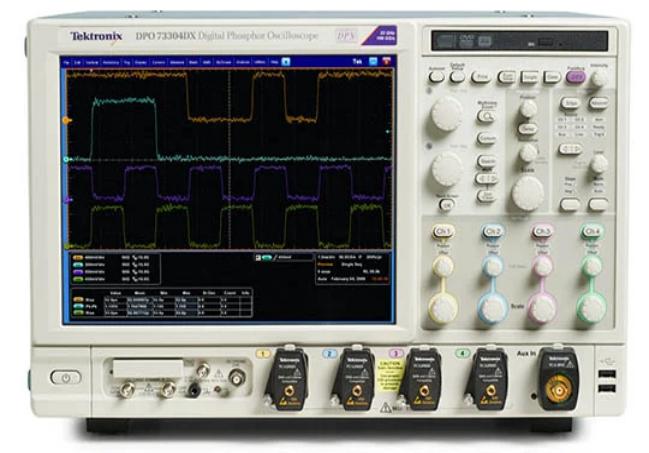Enable the pink Ch 3 channel button
Image resolution: width=649 pixels, height=453 pixels.
(x=542, y=231)
